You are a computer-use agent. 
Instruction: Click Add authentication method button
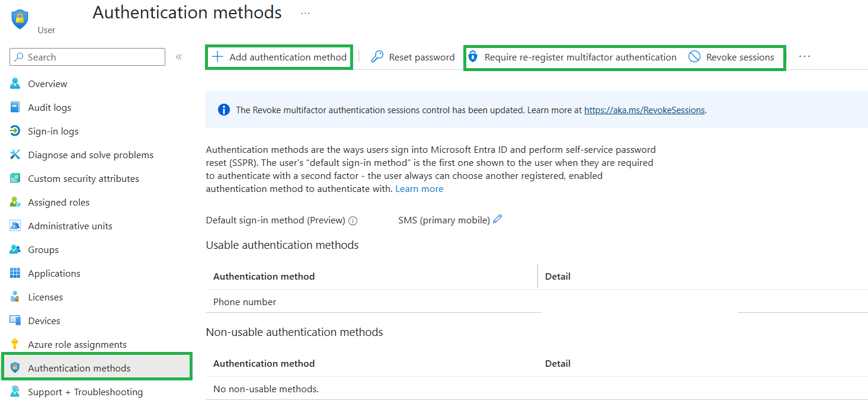point(279,57)
